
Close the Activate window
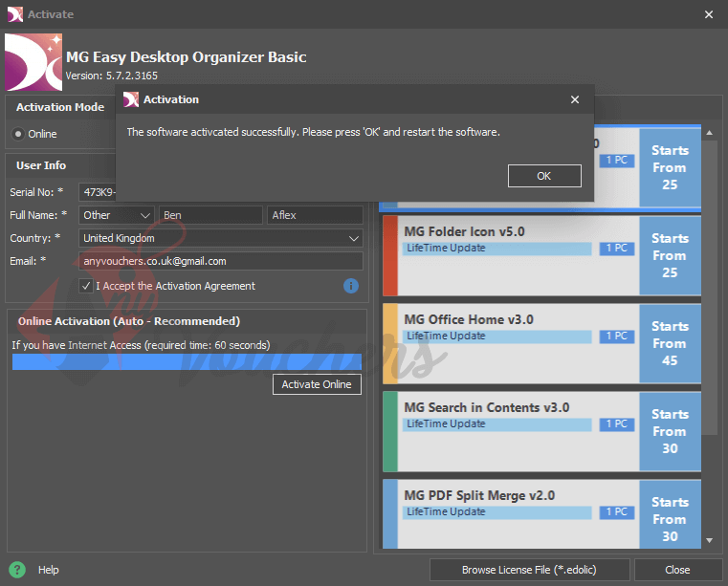pos(709,14)
